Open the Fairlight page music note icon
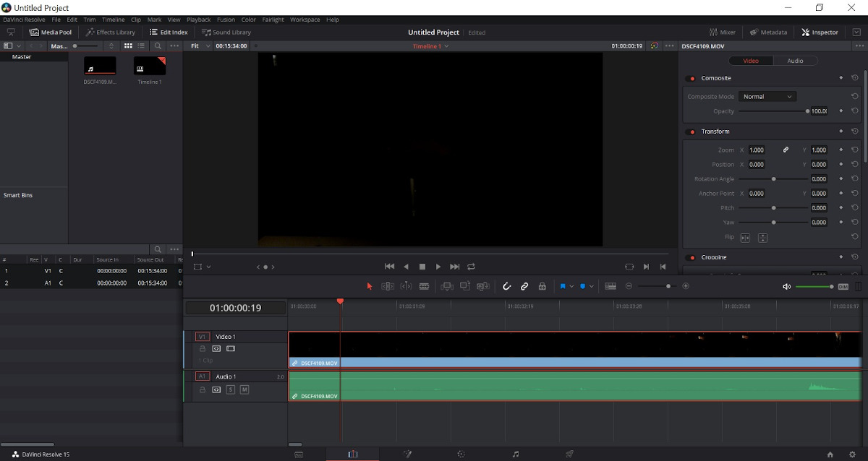Image resolution: width=868 pixels, height=461 pixels. [515, 454]
